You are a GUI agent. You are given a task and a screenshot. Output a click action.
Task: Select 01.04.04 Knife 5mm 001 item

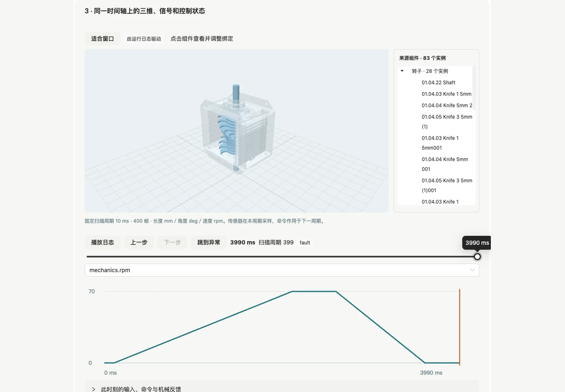point(445,164)
